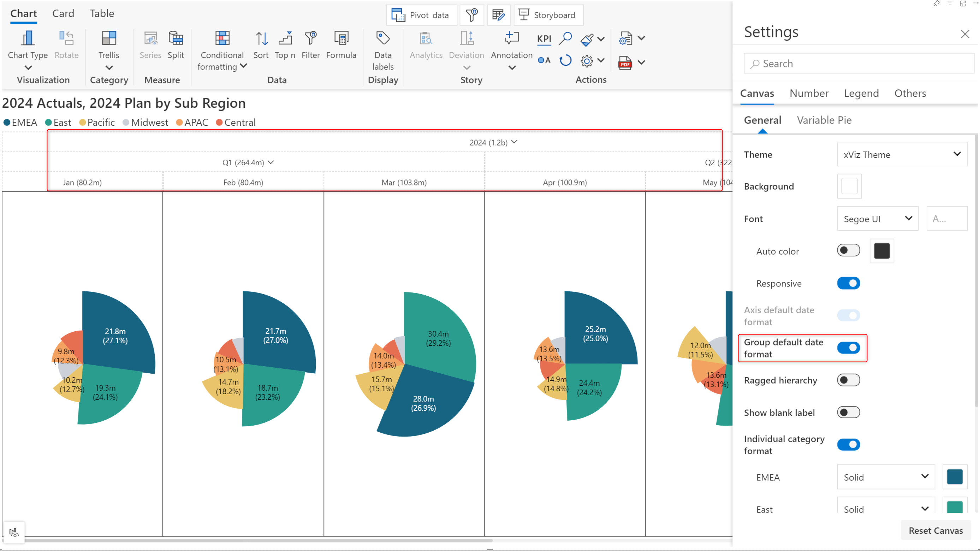The image size is (980, 551).
Task: Switch to the Table tab
Action: tap(102, 13)
